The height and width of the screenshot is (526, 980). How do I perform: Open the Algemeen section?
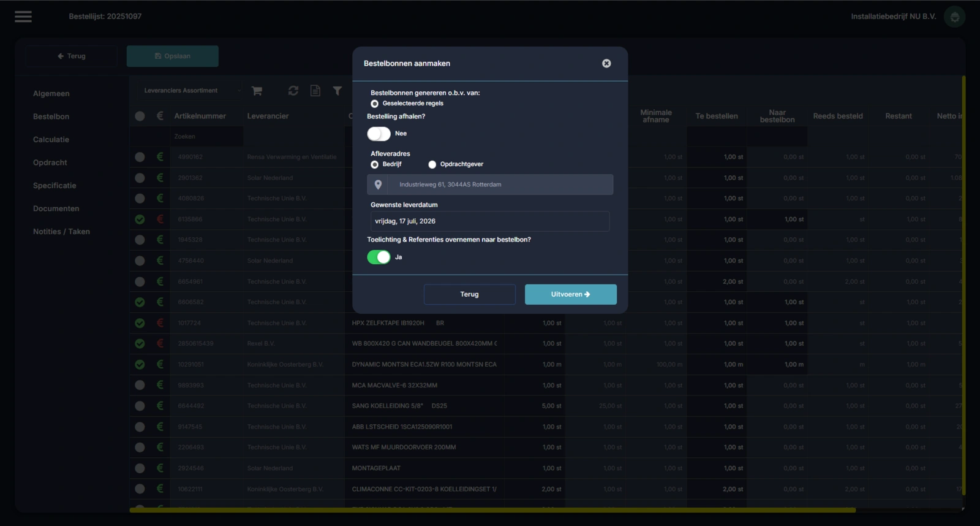tap(51, 94)
